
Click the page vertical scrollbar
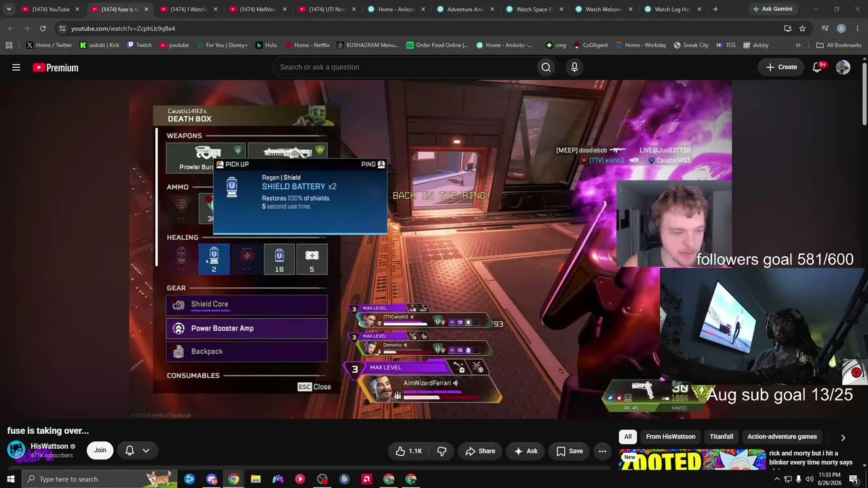(865, 95)
